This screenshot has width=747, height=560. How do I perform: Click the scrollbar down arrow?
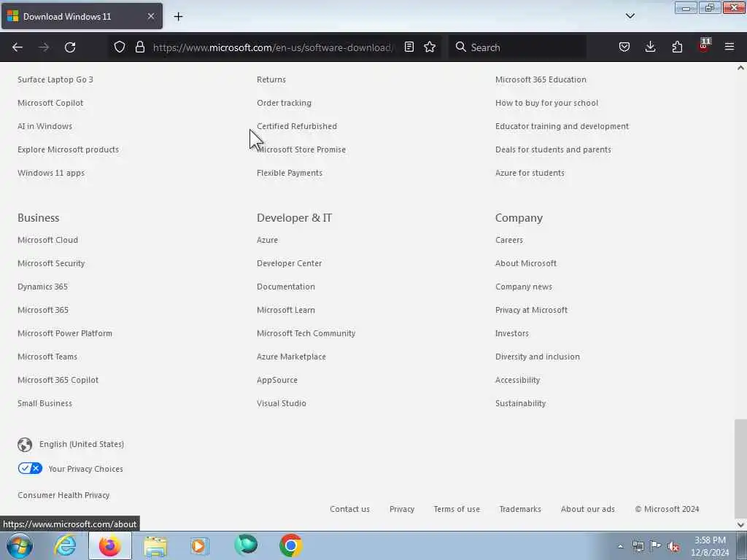pos(740,525)
